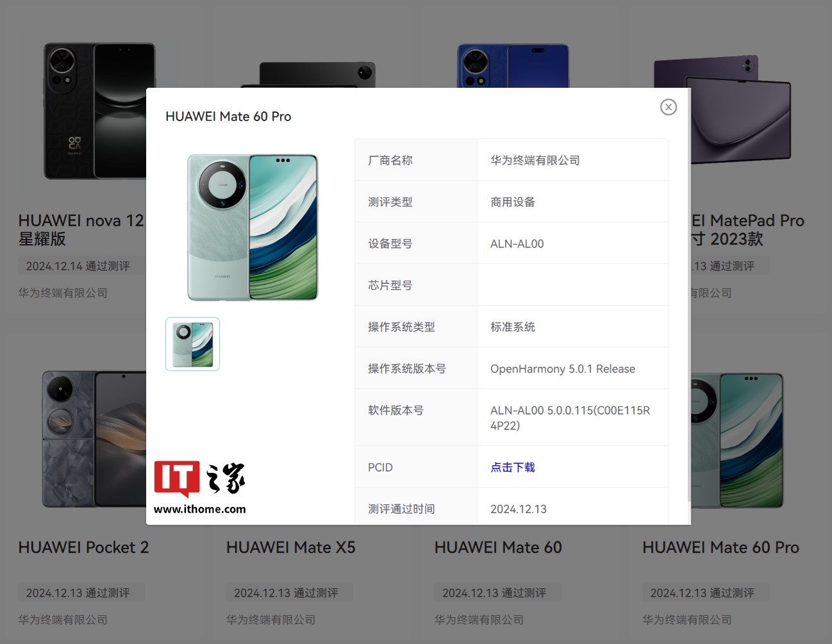Click the 点击下载 PCID download link
This screenshot has height=644, width=832.
pos(512,467)
